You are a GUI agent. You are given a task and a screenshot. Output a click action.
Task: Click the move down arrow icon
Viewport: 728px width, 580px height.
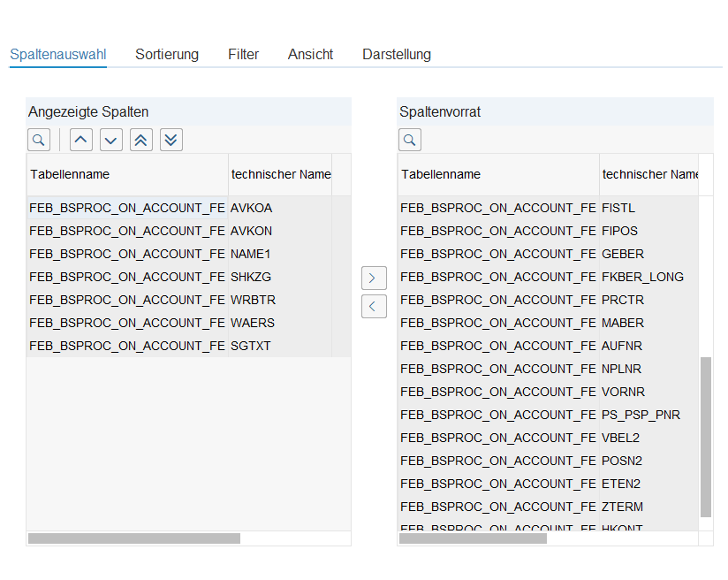coord(110,140)
